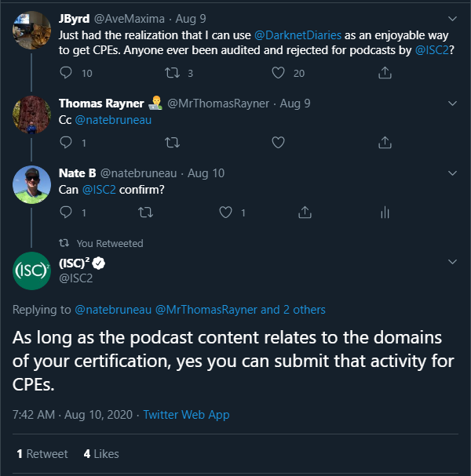Like Nate B's 'Can @ISC2 confirm?' tweet
Screen dimensions: 471x476
click(x=225, y=213)
